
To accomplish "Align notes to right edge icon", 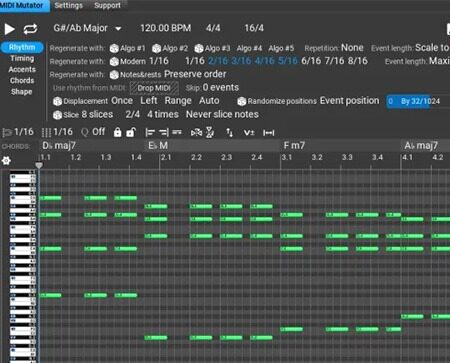I will [164, 133].
